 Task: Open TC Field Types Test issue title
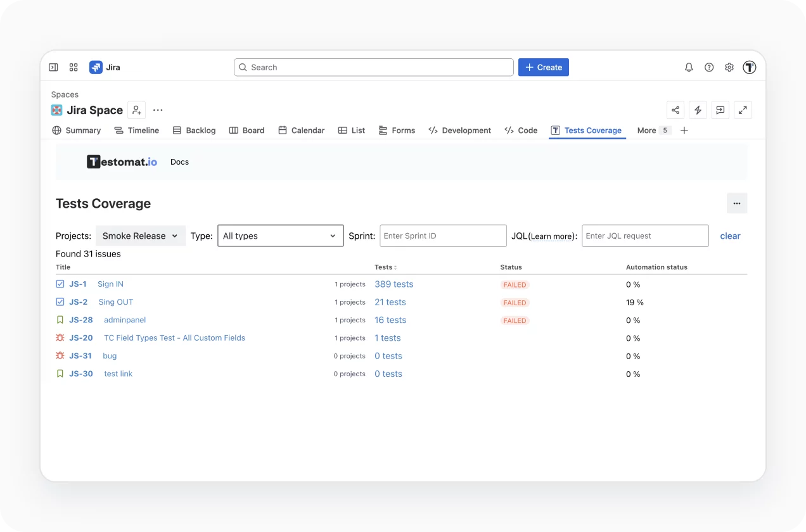[174, 338]
